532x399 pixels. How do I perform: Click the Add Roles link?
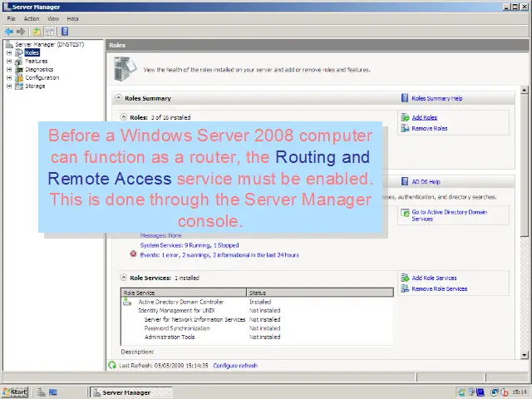[425, 118]
